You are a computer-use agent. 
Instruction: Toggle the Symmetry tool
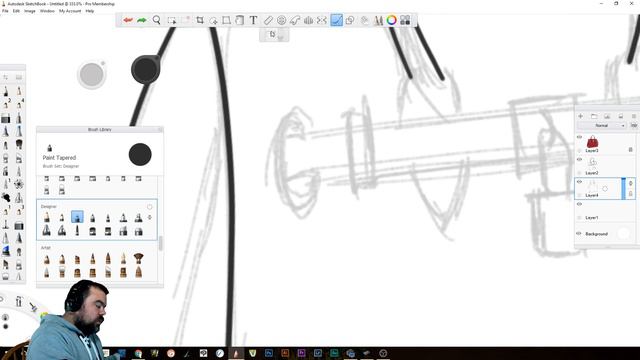(x=309, y=20)
